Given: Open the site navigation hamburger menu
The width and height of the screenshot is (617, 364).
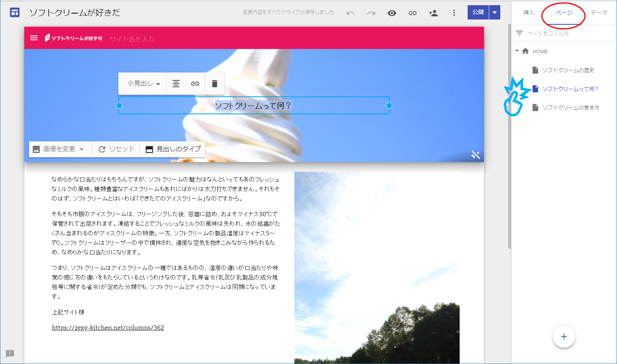Looking at the screenshot, I should [34, 38].
